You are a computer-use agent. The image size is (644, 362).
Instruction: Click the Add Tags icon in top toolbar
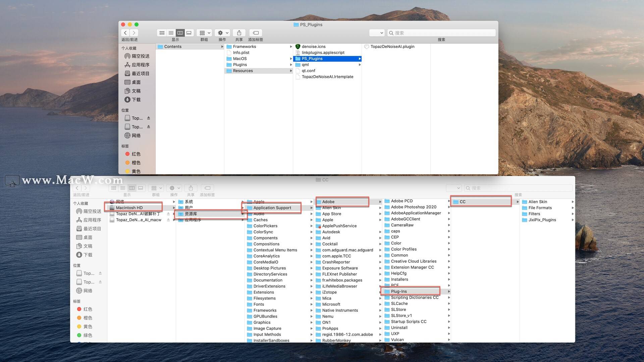[x=256, y=33]
